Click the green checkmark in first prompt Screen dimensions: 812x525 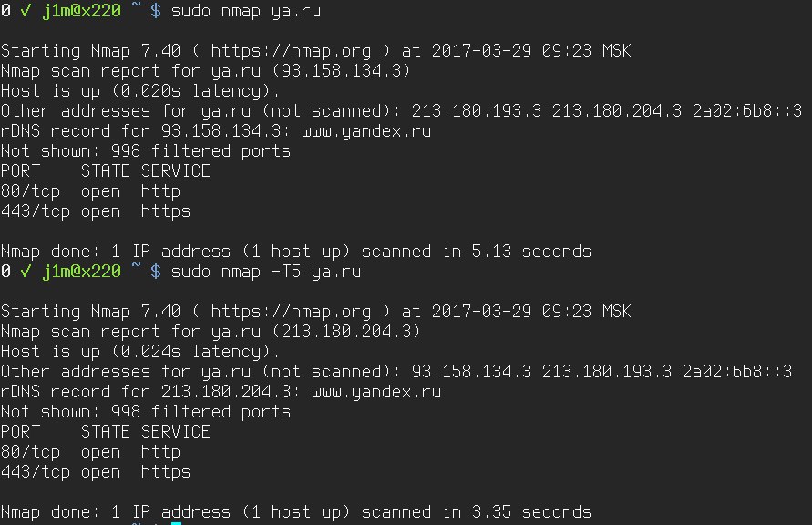pos(25,10)
